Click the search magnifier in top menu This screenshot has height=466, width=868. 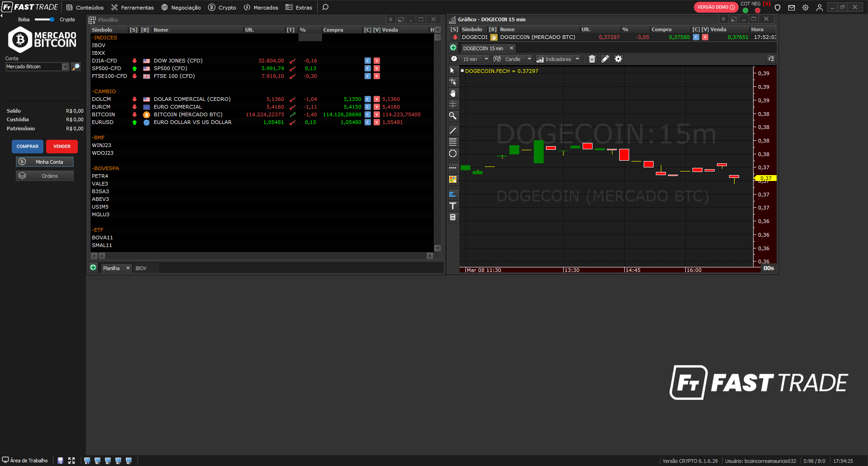[325, 7]
